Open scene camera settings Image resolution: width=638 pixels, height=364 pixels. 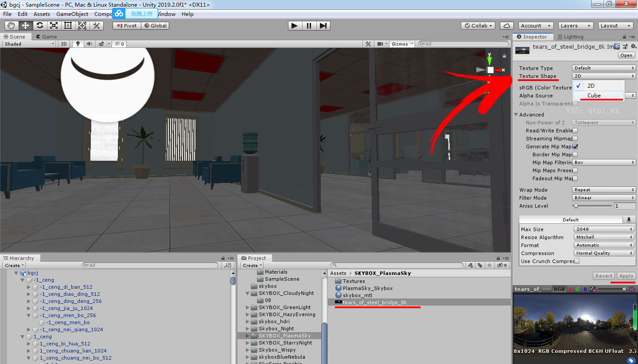381,44
